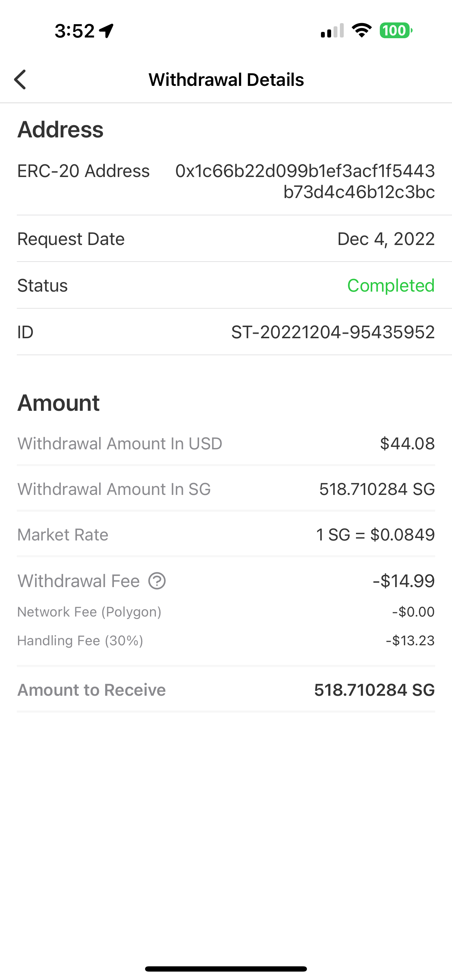Tap the Amount to Receive total
Viewport: 452px width, 980px height.
point(374,690)
